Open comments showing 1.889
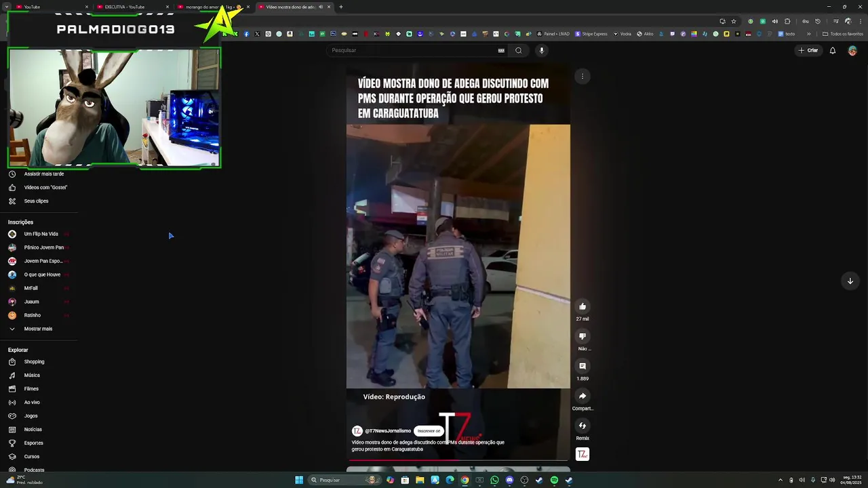The width and height of the screenshot is (868, 488). [x=583, y=366]
